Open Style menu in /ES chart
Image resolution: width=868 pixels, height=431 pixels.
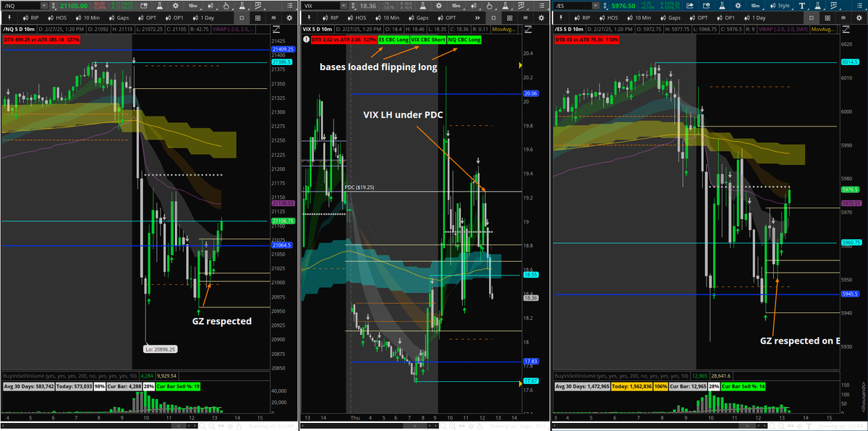[780, 6]
